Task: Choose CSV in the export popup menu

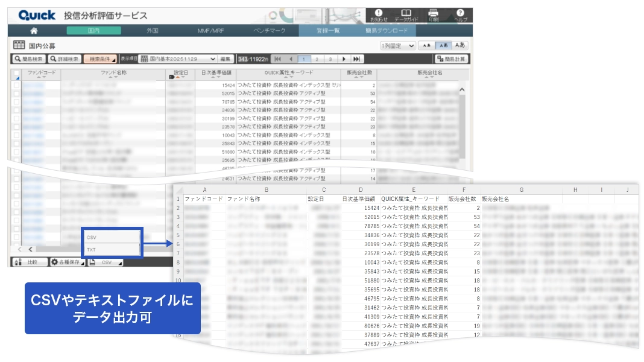Action: 112,237
